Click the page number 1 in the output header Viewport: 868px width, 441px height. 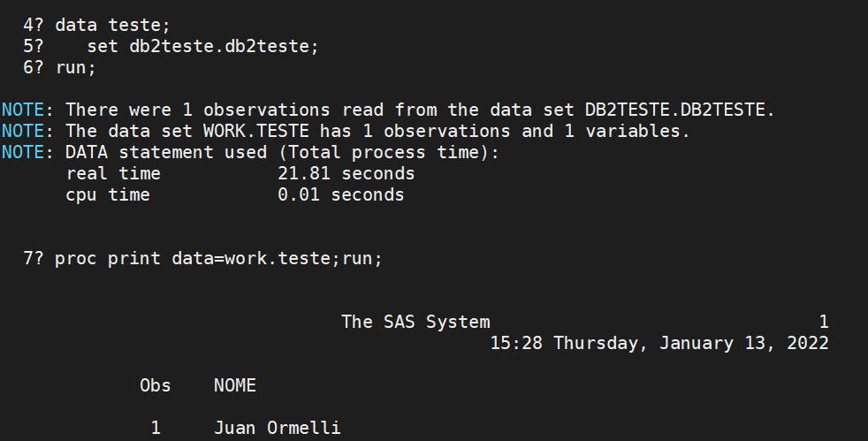(823, 322)
